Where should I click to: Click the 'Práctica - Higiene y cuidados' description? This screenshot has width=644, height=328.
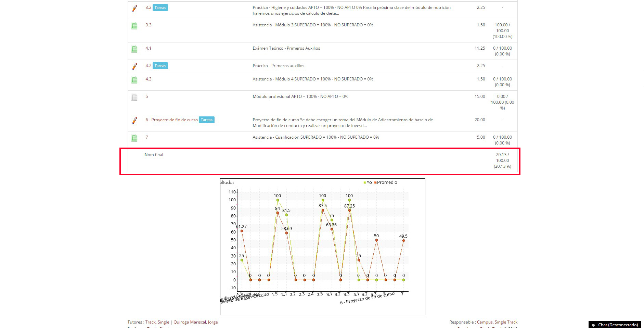point(351,10)
